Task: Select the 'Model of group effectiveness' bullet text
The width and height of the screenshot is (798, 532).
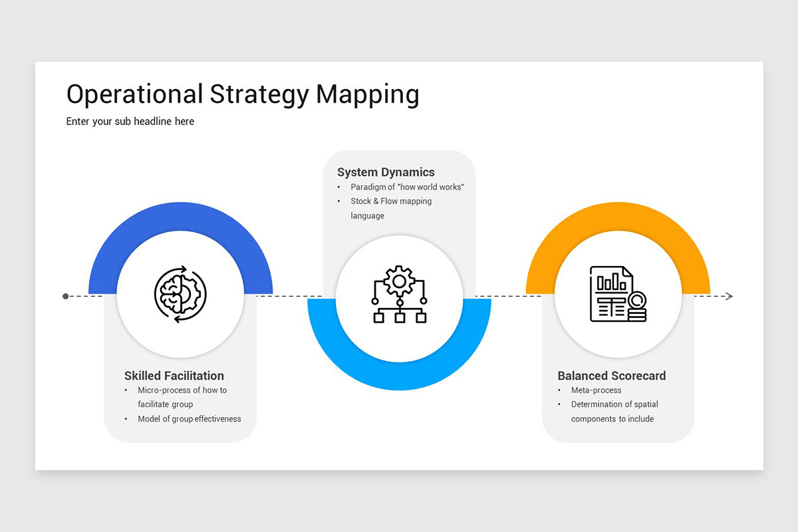Action: click(x=191, y=419)
